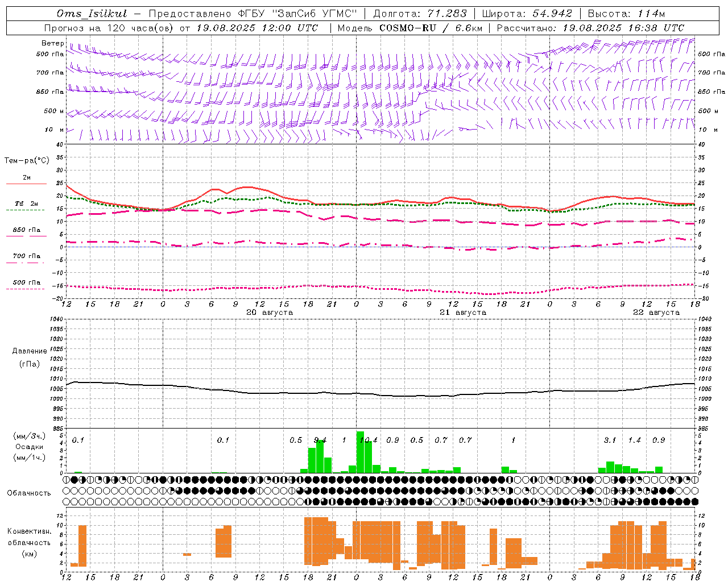
Task: Select forecast start 19.08.2025 12:00 UTC
Action: point(257,28)
